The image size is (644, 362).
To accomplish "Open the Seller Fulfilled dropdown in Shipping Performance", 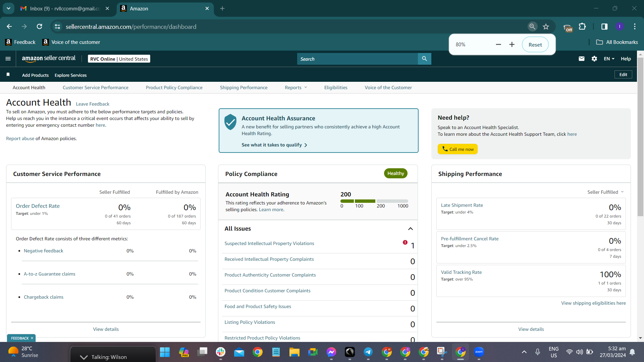I will pyautogui.click(x=605, y=192).
